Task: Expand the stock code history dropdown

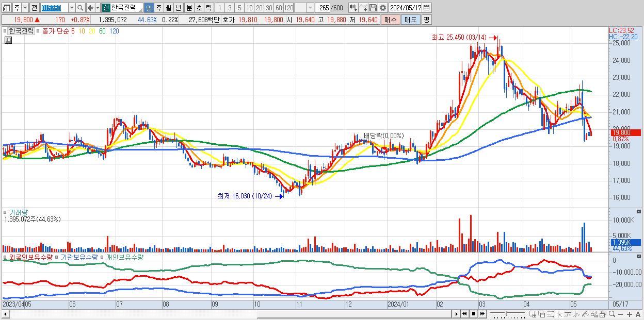Action: (72, 8)
